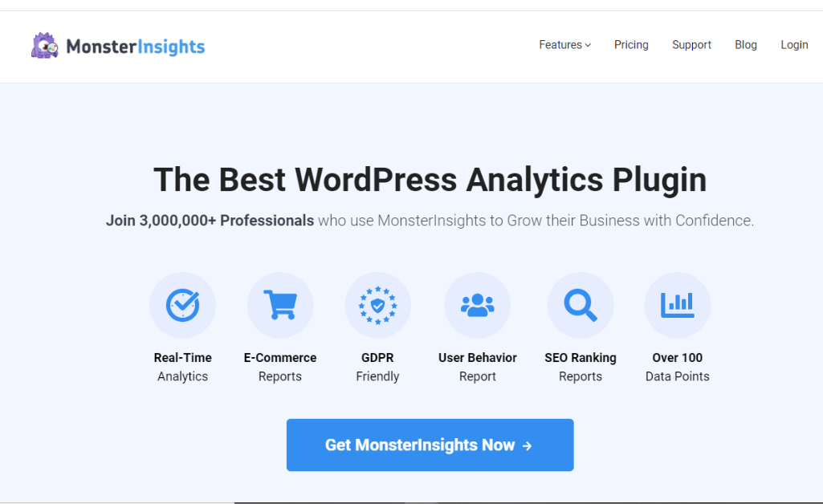Click the User Behavior people group icon

477,305
